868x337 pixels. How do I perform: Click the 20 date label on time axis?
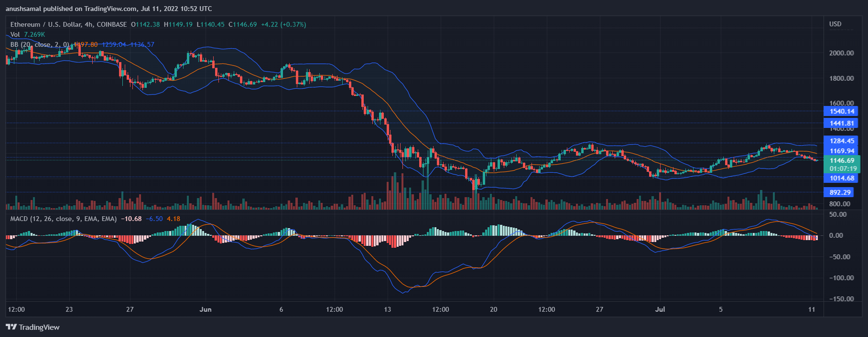[494, 309]
